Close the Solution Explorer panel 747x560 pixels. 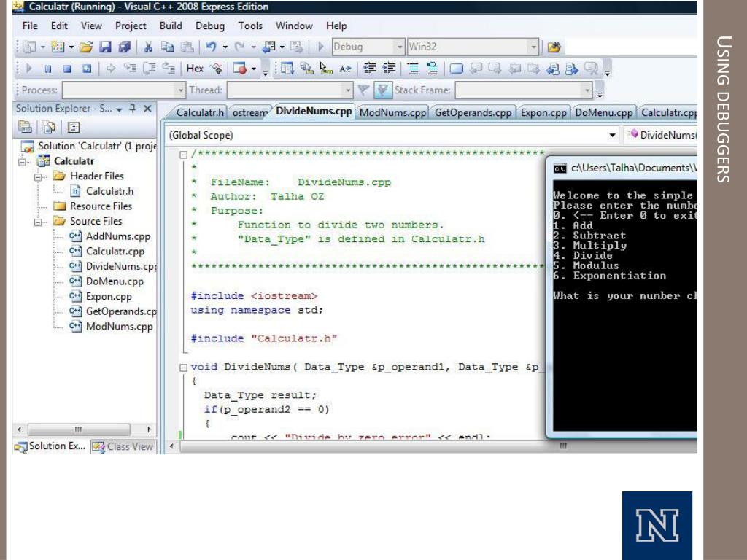coord(147,109)
